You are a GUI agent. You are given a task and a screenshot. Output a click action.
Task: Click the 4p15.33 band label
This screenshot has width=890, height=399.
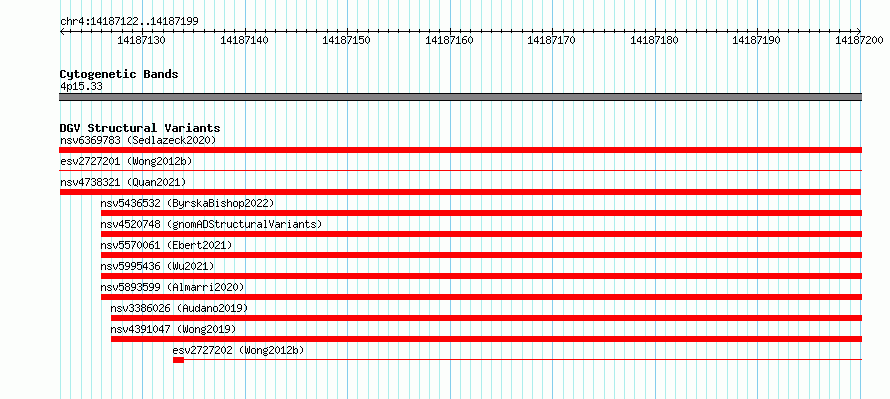[81, 87]
